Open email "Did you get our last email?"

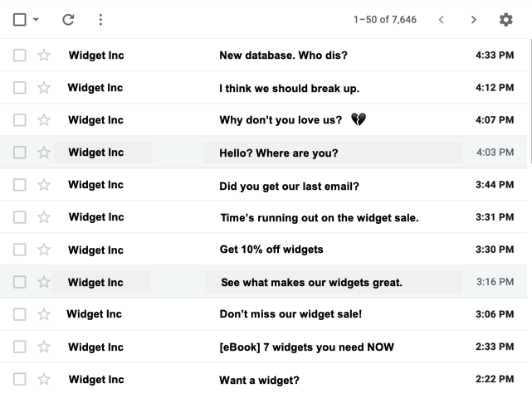[x=289, y=185]
